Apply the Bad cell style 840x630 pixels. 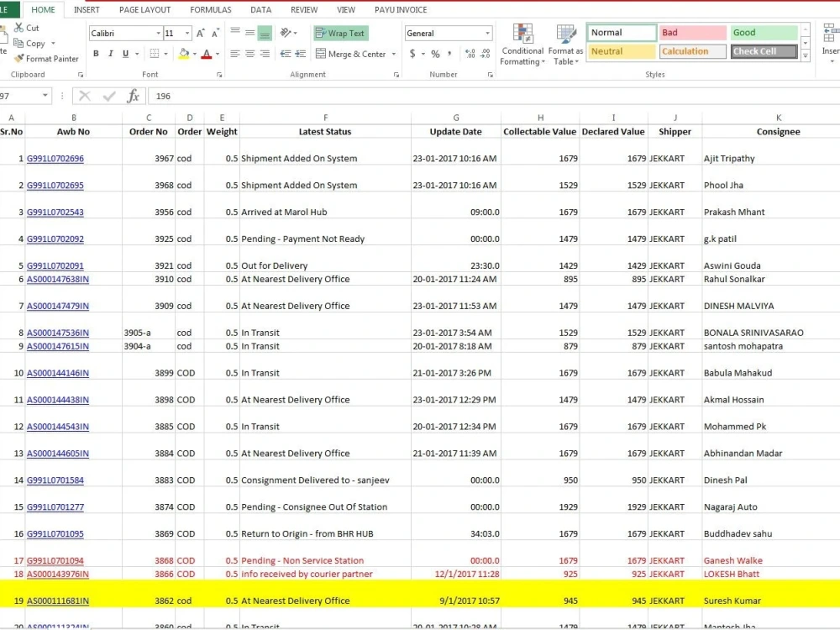pos(692,31)
